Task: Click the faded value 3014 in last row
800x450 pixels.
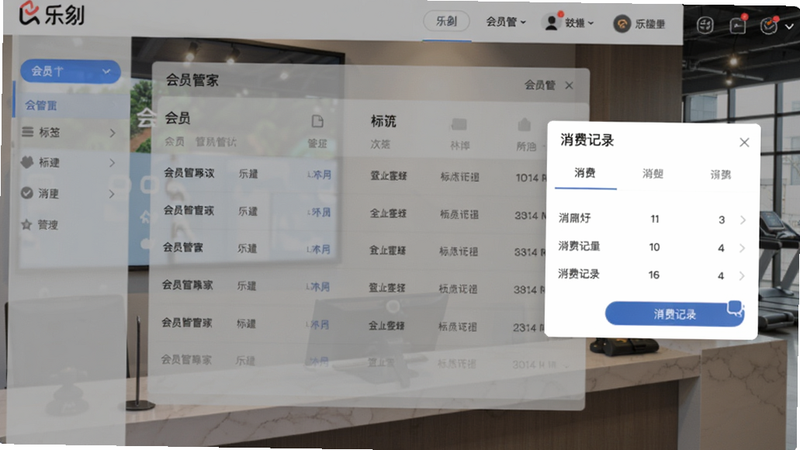Action: pyautogui.click(x=524, y=365)
